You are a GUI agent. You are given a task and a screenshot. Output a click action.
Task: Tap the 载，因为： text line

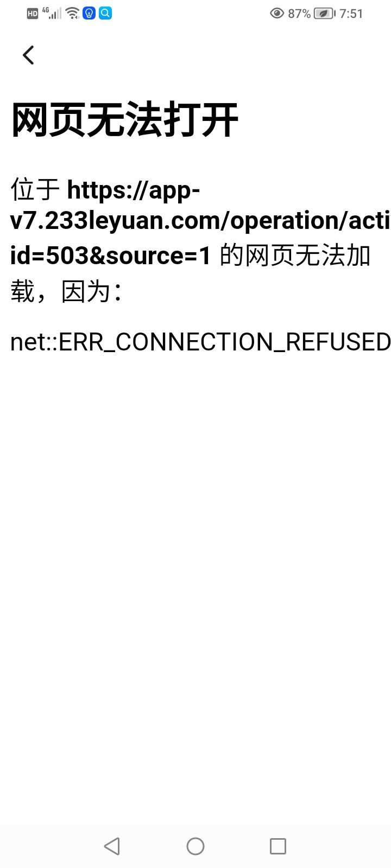(x=66, y=291)
